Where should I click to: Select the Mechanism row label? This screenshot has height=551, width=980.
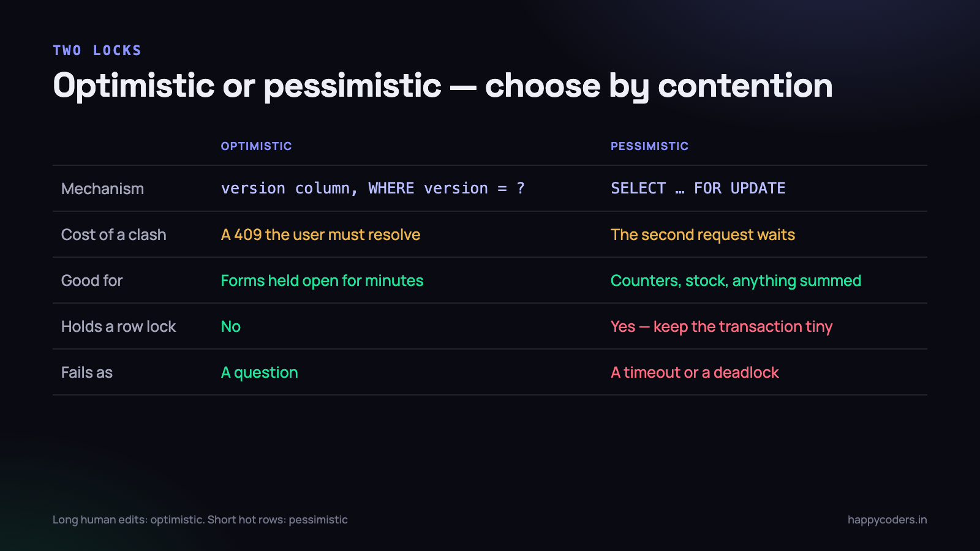[x=102, y=189]
